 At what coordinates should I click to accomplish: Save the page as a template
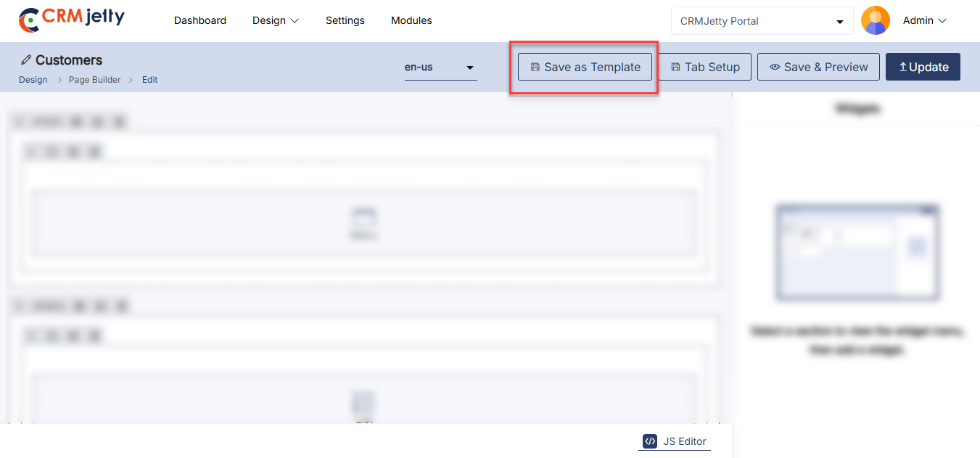click(x=585, y=67)
